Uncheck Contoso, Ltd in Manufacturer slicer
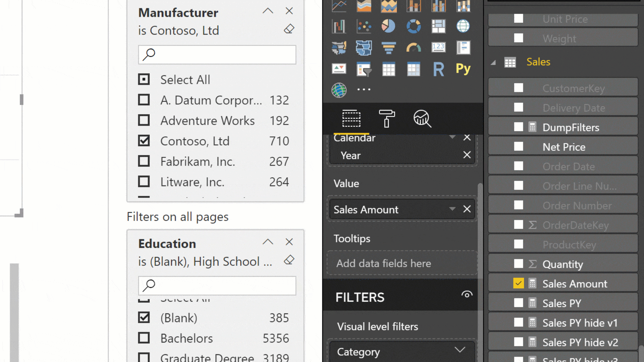 (144, 141)
